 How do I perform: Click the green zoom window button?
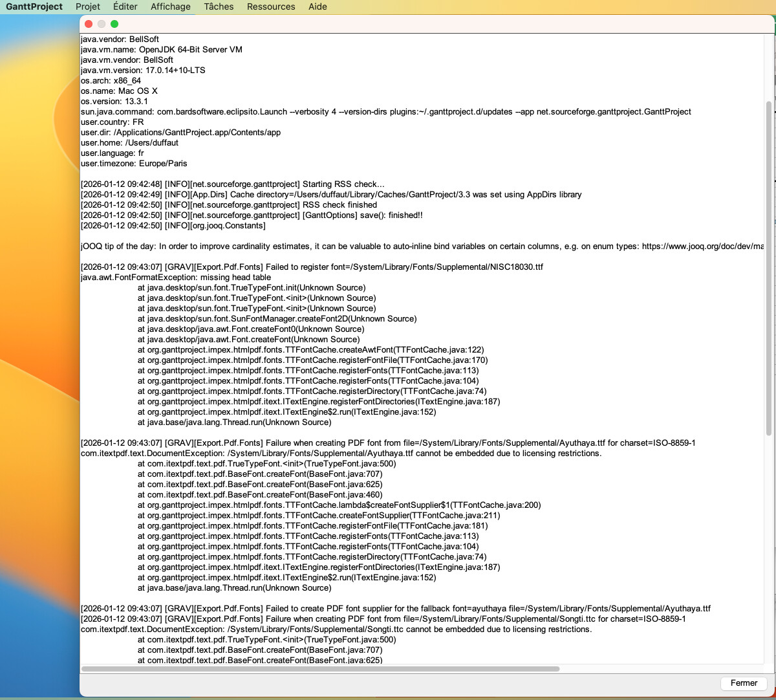point(114,24)
